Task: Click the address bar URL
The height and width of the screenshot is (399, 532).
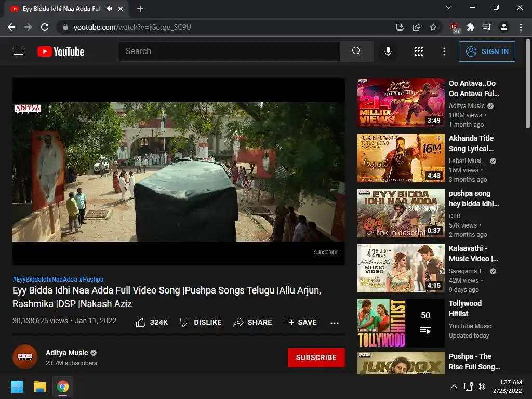Action: (x=132, y=27)
